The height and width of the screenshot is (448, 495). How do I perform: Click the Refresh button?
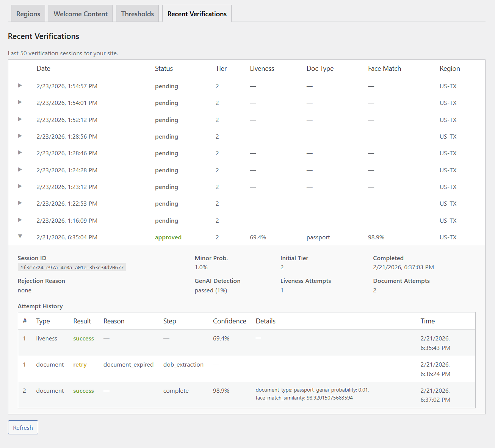23,427
